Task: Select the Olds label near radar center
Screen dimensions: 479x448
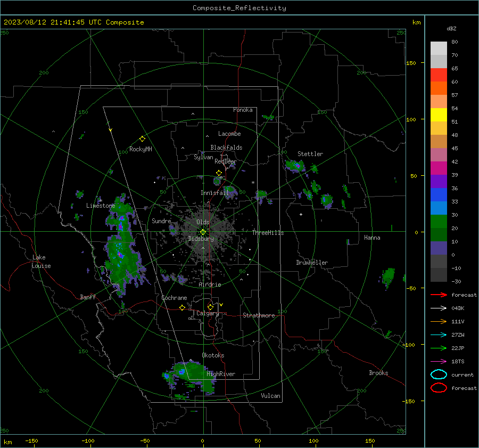Action: point(203,222)
